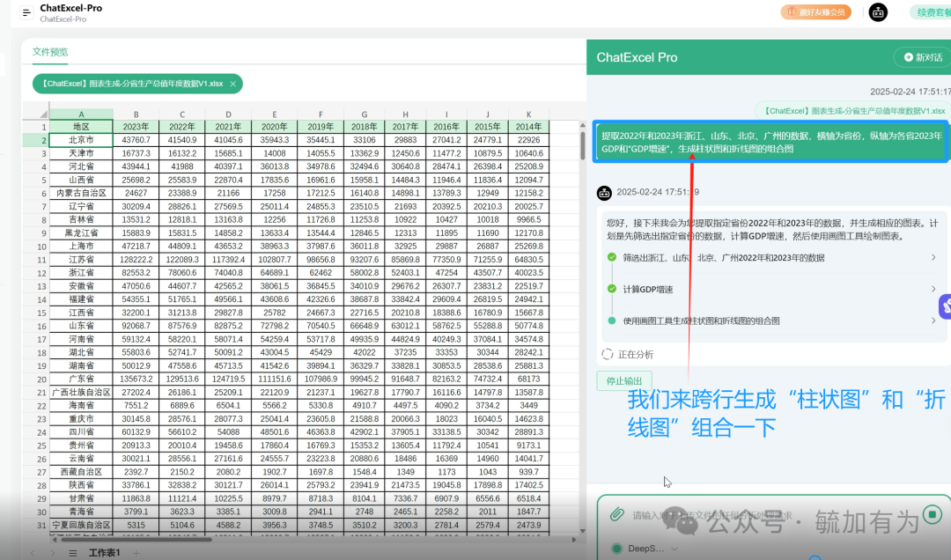951x560 pixels.
Task: Select cell 浙江省
Action: point(81,273)
